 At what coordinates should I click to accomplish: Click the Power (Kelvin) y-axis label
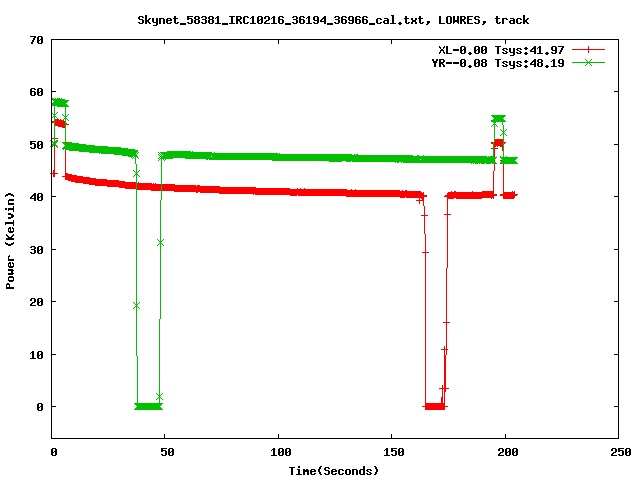[10, 241]
